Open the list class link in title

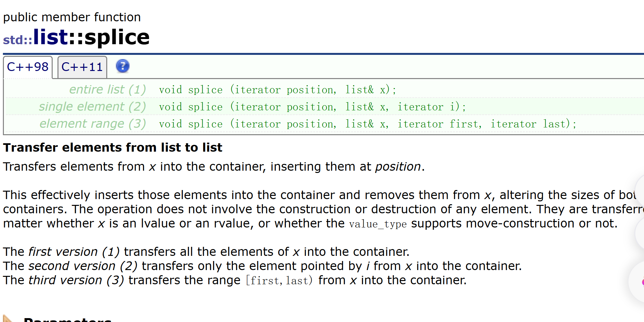(51, 37)
